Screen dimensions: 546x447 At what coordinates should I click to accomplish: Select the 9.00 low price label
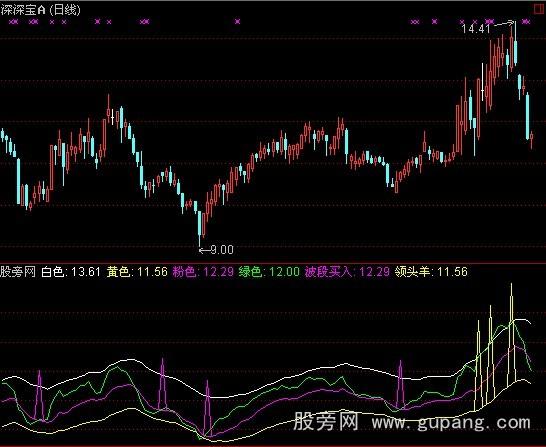point(222,250)
